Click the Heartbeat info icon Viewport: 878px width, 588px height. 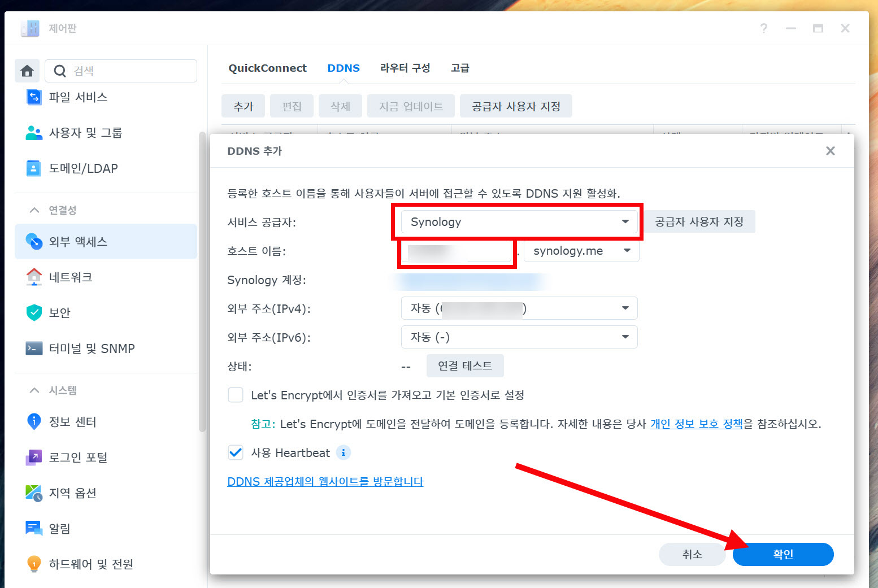[x=344, y=452]
